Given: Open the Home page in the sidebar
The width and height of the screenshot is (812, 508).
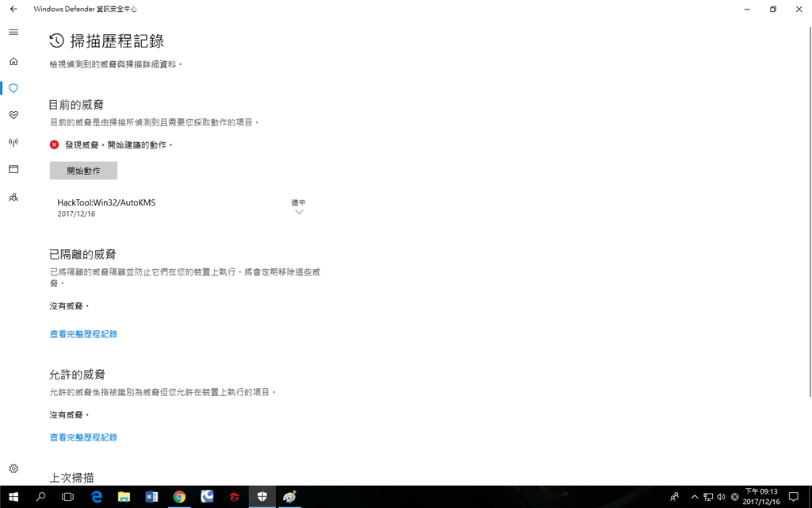Looking at the screenshot, I should tap(13, 61).
